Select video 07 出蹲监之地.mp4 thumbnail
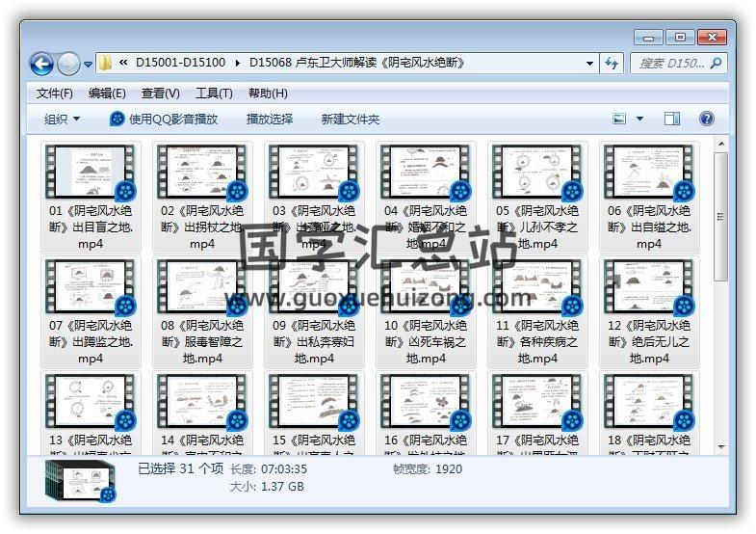Image resolution: width=756 pixels, height=534 pixels. click(91, 287)
